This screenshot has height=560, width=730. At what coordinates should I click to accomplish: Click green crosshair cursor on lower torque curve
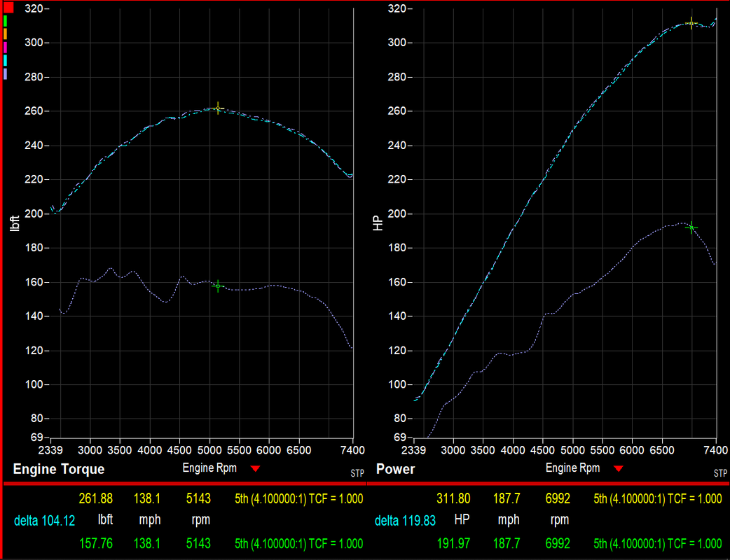[x=217, y=286]
